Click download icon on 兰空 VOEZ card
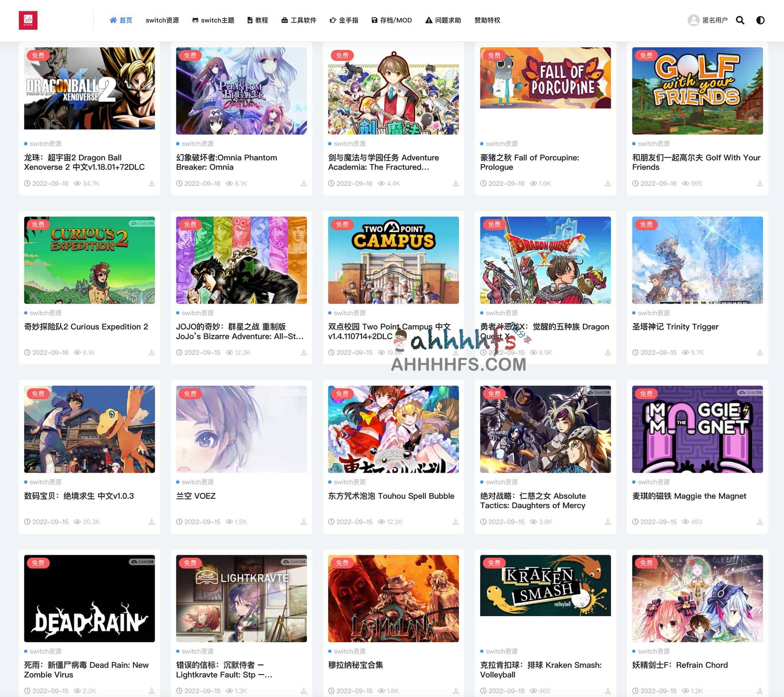The height and width of the screenshot is (697, 784). click(x=304, y=522)
